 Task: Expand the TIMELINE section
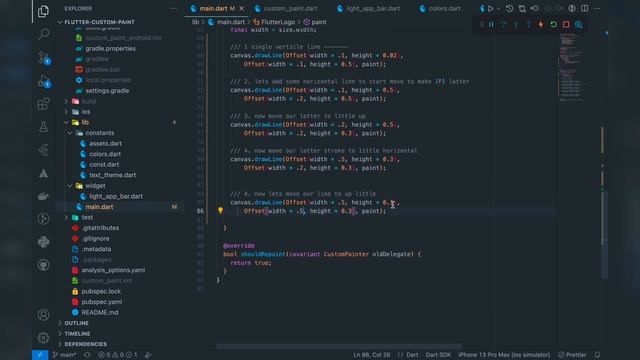pyautogui.click(x=77, y=333)
